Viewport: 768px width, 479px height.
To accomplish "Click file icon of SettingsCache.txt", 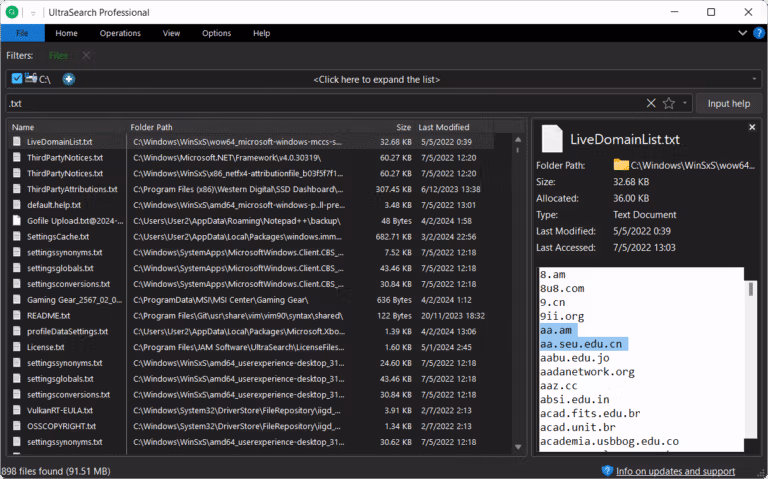I will pos(17,237).
